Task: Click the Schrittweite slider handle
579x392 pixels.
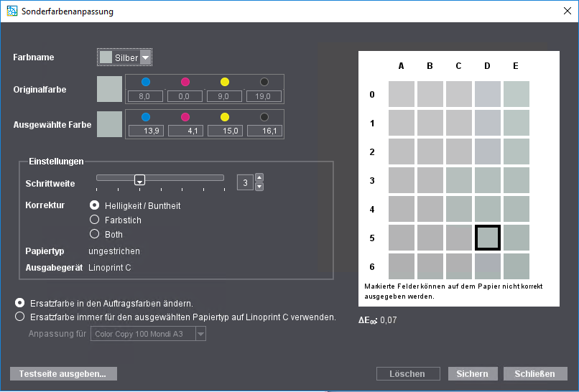Action: pyautogui.click(x=139, y=179)
